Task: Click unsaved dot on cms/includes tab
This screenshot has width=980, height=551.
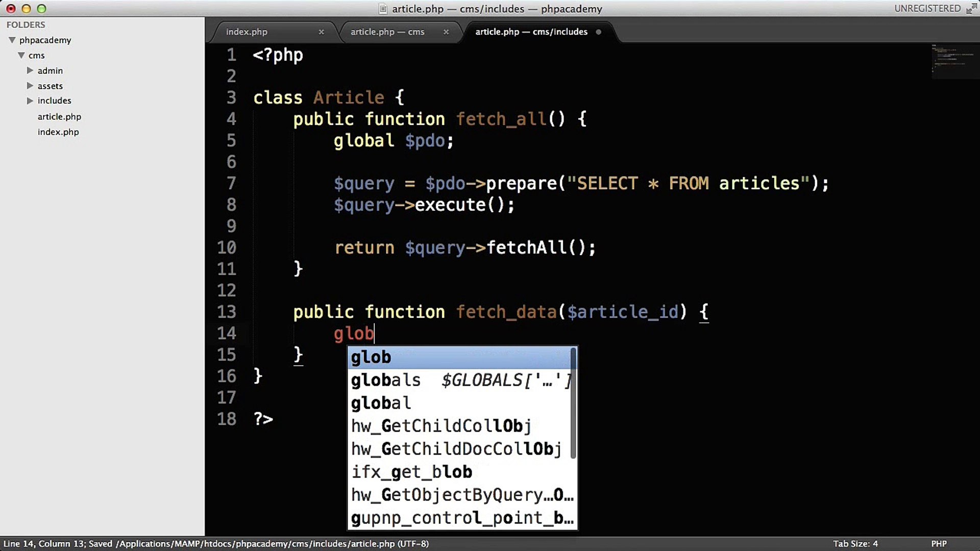Action: click(598, 32)
